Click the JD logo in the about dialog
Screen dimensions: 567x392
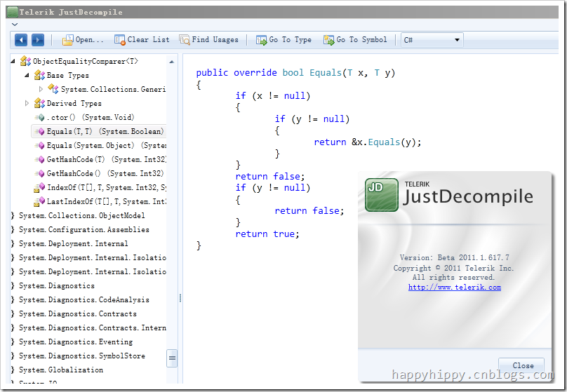tap(382, 195)
